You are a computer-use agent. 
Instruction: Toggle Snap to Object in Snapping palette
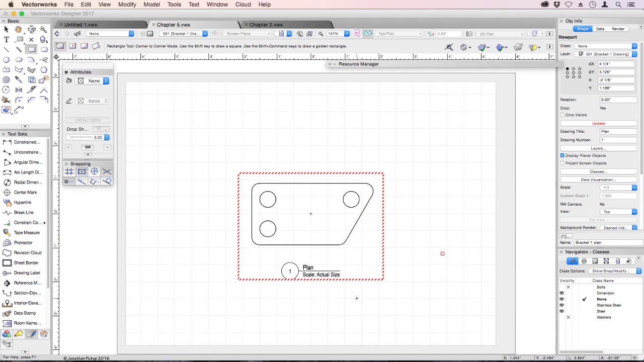pyautogui.click(x=82, y=171)
